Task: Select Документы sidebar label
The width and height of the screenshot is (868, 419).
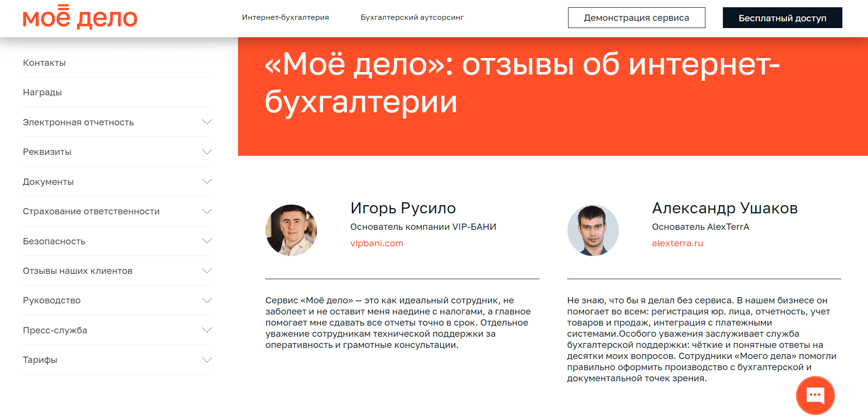Action: pyautogui.click(x=48, y=182)
